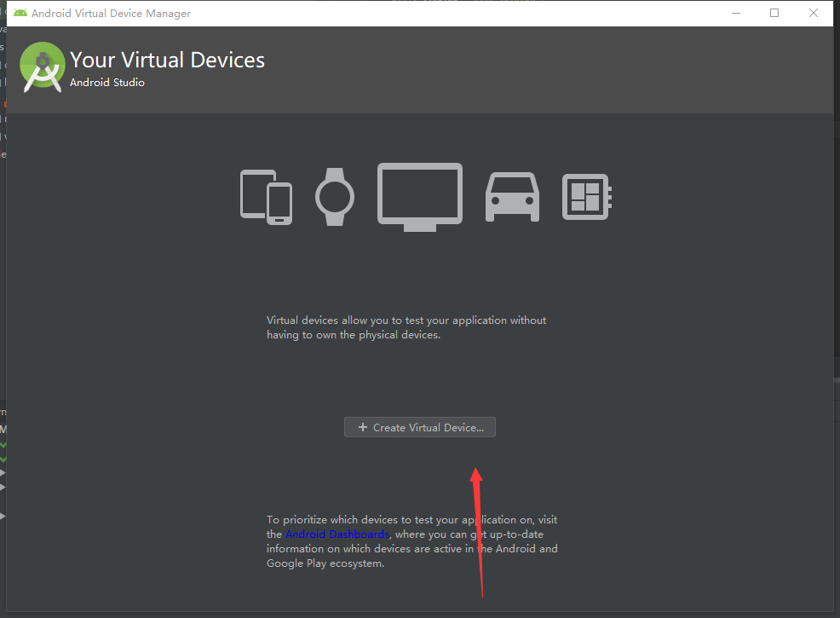
Task: Click the Wear OS watch icon
Action: click(x=335, y=197)
